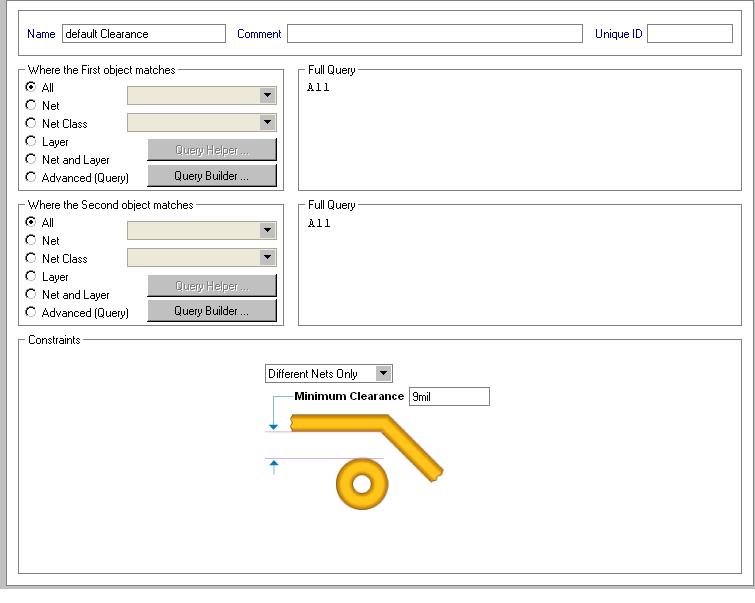Choose Net Class for First object
Image resolution: width=755 pixels, height=603 pixels.
(x=31, y=123)
